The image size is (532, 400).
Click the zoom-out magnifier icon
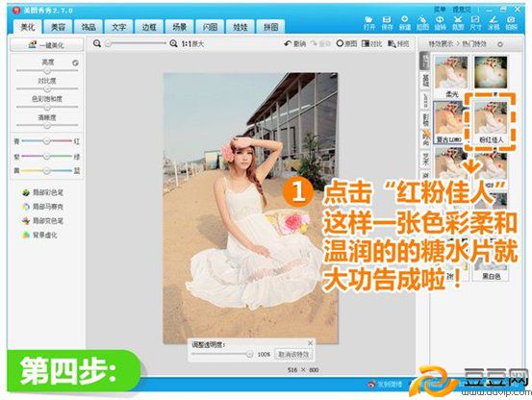point(97,43)
